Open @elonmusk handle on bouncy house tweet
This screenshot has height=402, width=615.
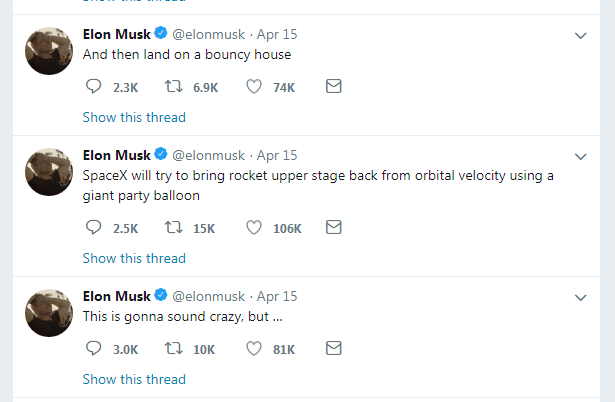(x=210, y=35)
